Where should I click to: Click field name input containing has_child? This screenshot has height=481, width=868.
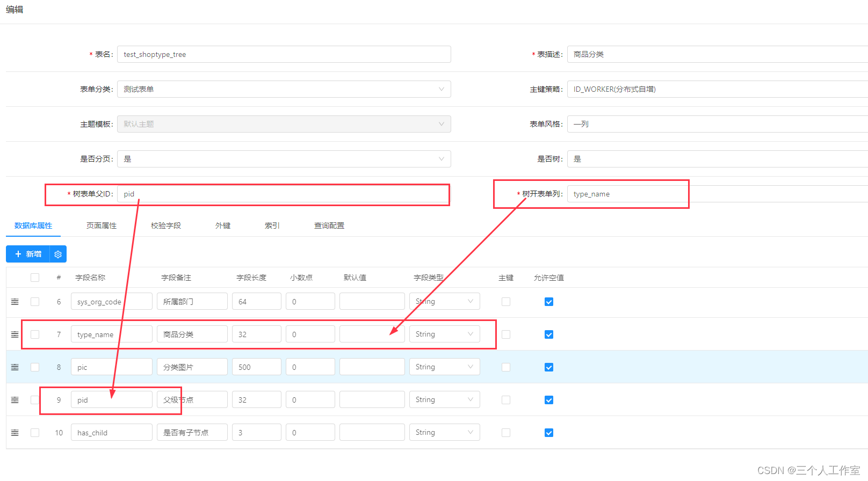tap(112, 432)
